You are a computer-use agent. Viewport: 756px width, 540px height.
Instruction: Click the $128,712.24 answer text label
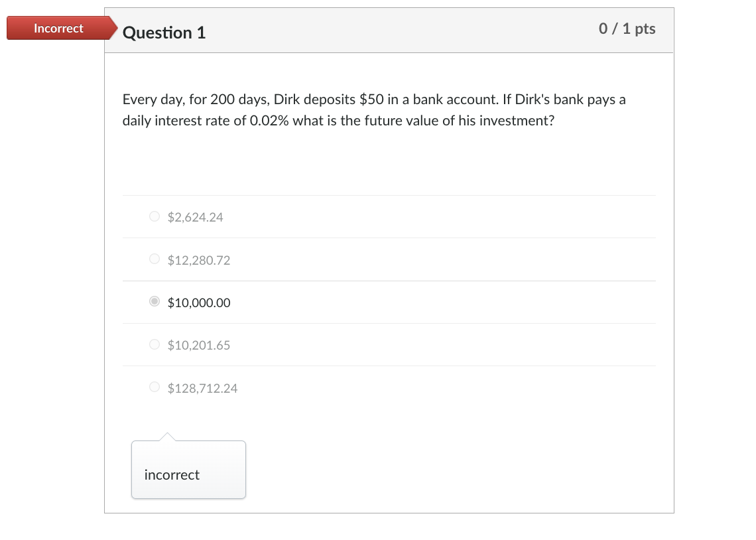[203, 387]
